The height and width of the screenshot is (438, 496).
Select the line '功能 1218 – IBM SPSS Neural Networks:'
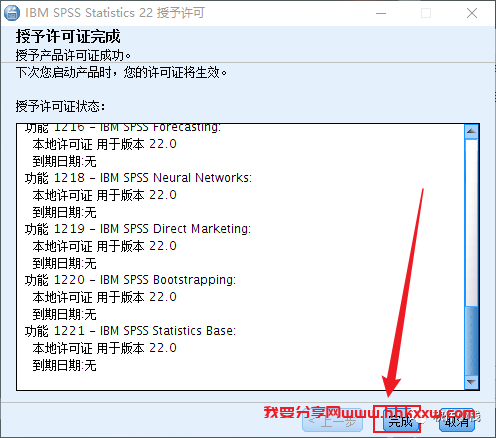138,178
